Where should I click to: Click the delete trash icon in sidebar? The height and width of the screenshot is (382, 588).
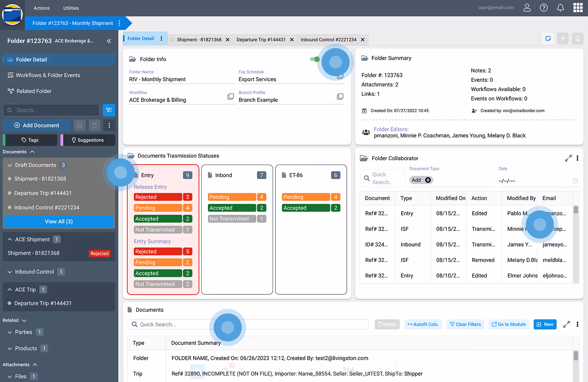tap(94, 125)
